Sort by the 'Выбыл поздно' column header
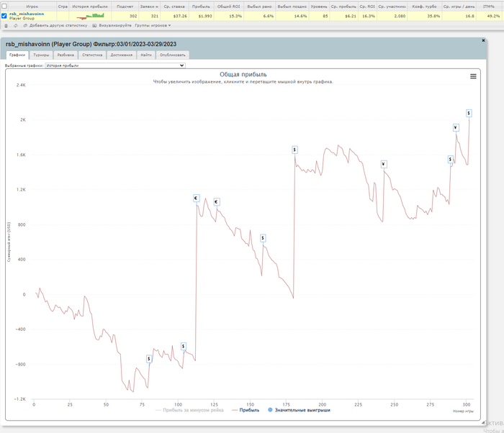504x433 pixels. pyautogui.click(x=292, y=6)
